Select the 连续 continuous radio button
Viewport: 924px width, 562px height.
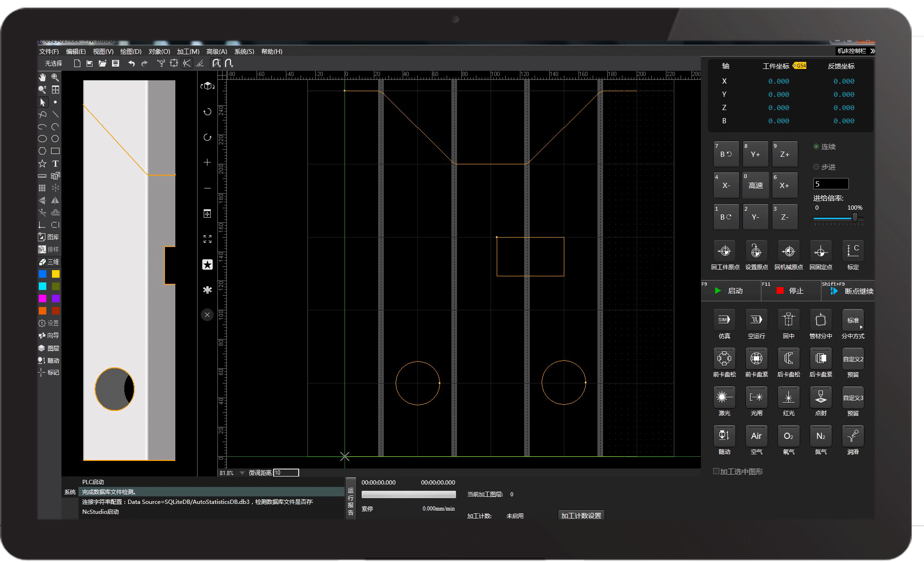(816, 146)
